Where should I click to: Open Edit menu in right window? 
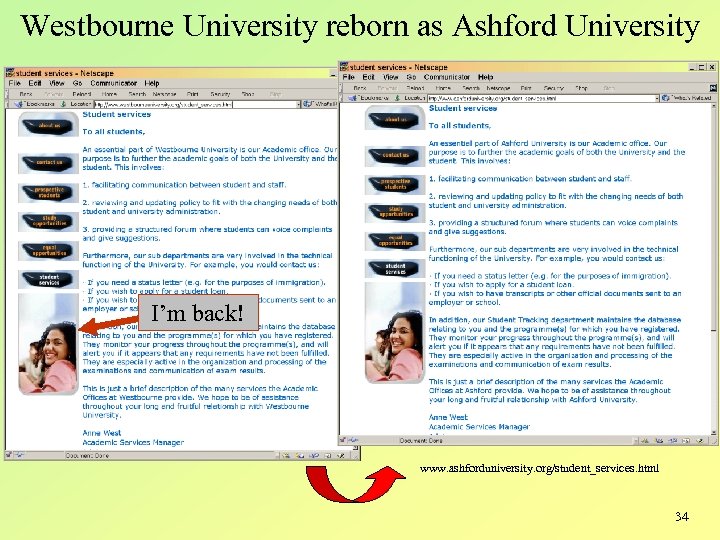(368, 77)
